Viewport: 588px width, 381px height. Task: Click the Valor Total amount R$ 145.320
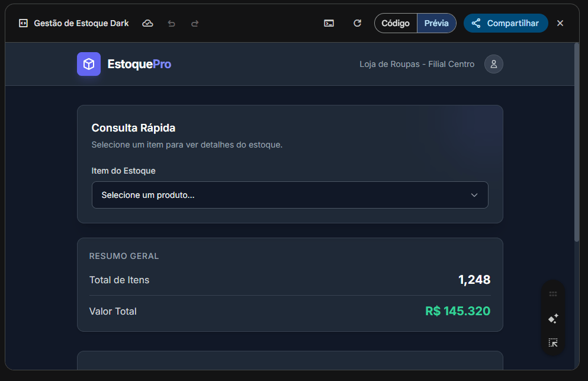458,311
